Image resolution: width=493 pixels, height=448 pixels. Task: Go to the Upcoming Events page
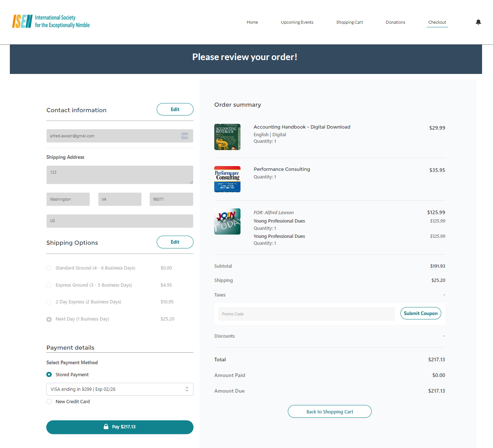tap(297, 22)
